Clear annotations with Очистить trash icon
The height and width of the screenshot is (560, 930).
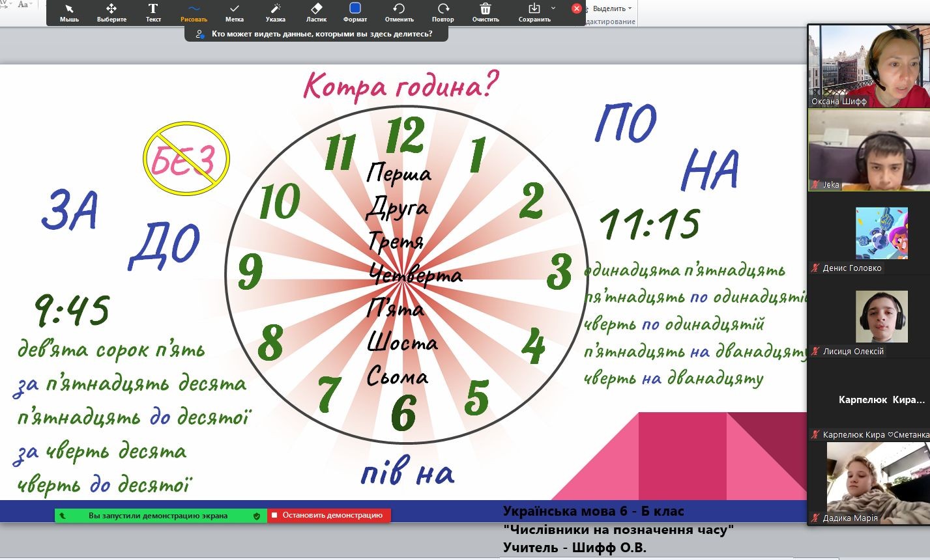coord(486,12)
